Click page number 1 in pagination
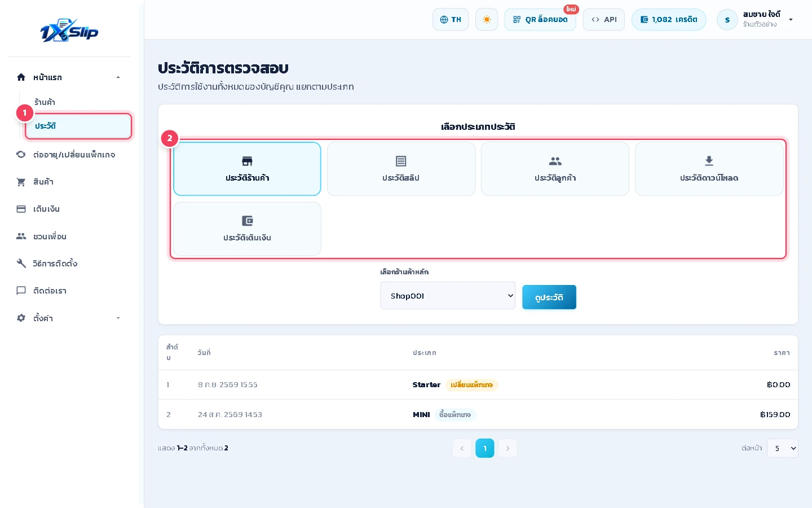Viewport: 812px width, 508px height. [485, 448]
